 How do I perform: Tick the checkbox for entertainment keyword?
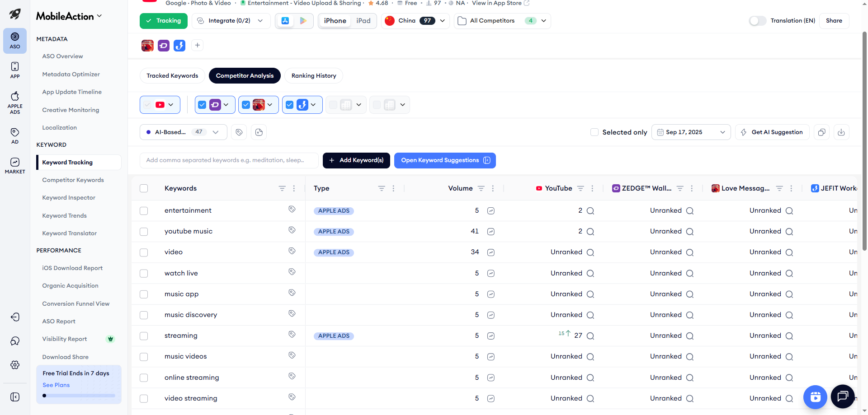[144, 211]
